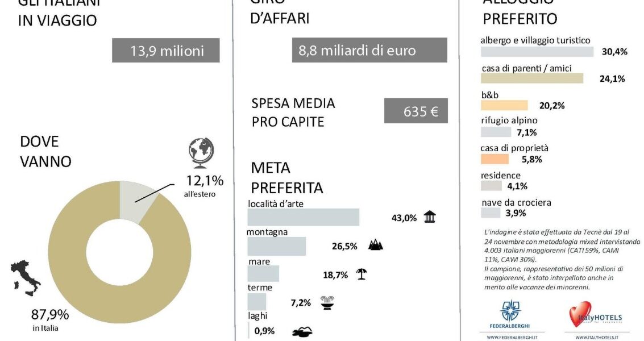Viewport: 644px width, 341px height.
Task: Click the lake icon beside 0,9%
Action: click(302, 332)
